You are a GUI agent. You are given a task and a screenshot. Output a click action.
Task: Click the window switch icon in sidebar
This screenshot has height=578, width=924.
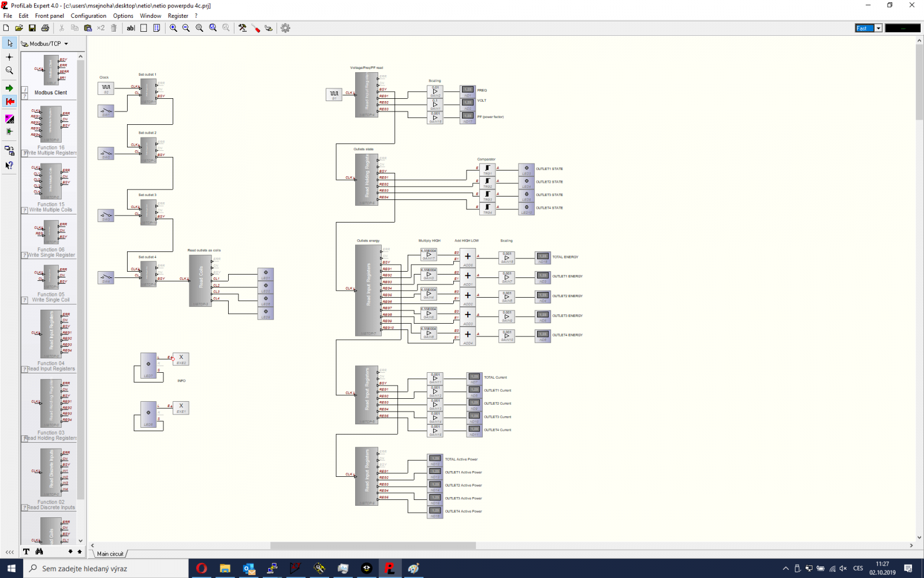[x=9, y=151]
